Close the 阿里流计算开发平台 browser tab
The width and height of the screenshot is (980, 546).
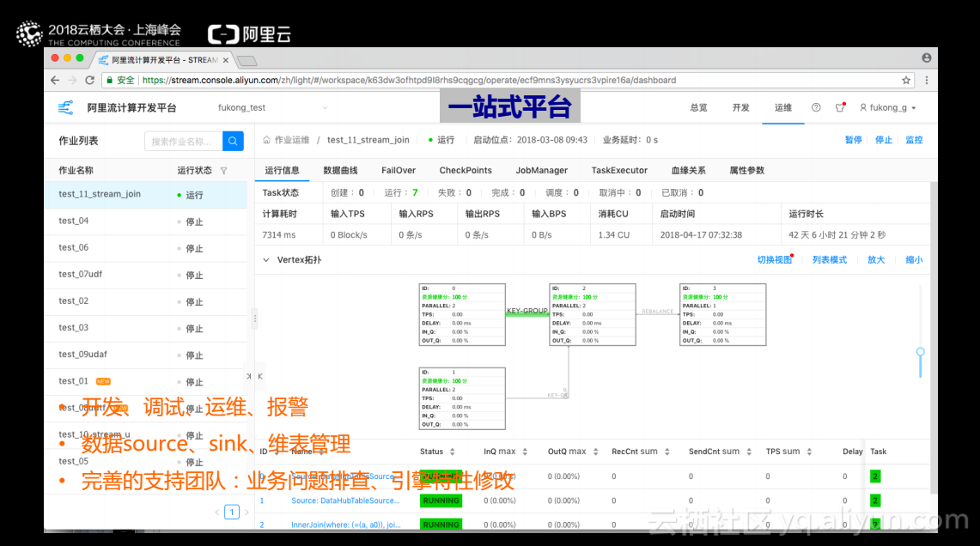pyautogui.click(x=226, y=60)
